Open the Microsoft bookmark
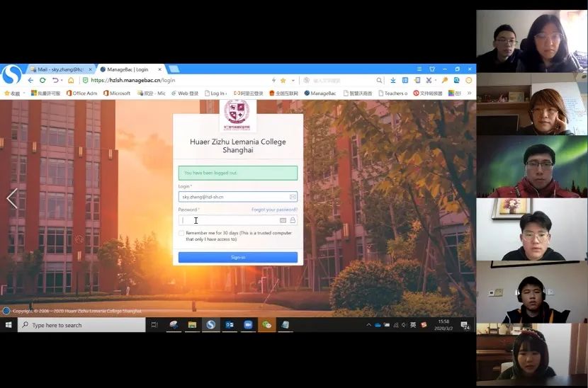The width and height of the screenshot is (588, 388). (117, 93)
